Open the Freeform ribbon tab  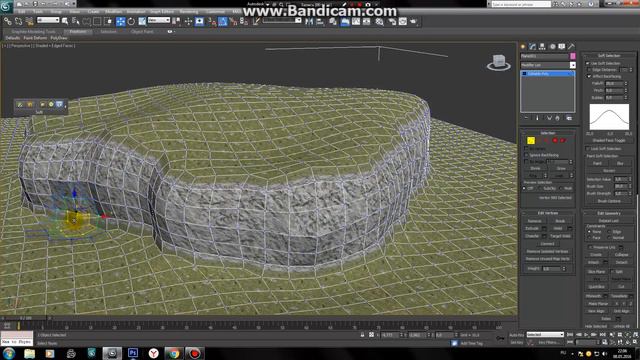pyautogui.click(x=78, y=31)
